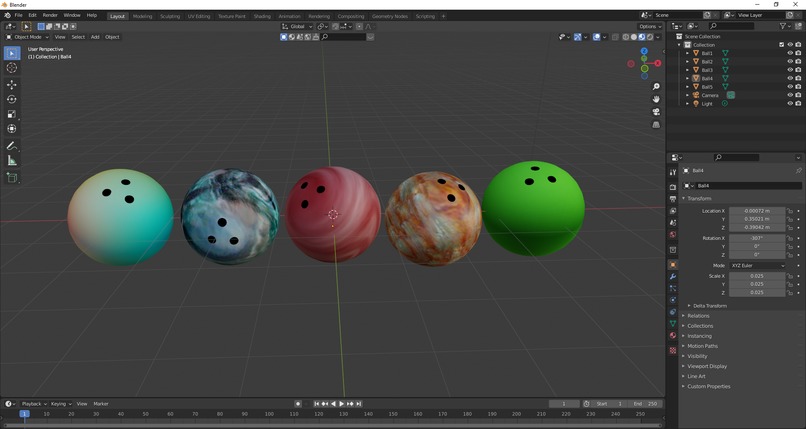Select the Annotate tool
Viewport: 806px width, 429px height.
(x=12, y=146)
